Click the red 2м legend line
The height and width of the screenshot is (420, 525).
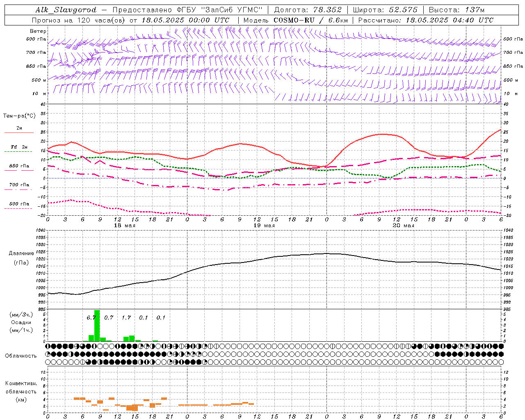click(19, 133)
